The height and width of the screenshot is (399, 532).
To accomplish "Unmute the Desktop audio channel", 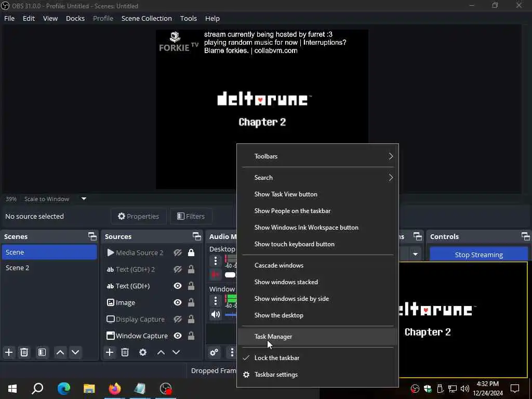I will tap(216, 274).
